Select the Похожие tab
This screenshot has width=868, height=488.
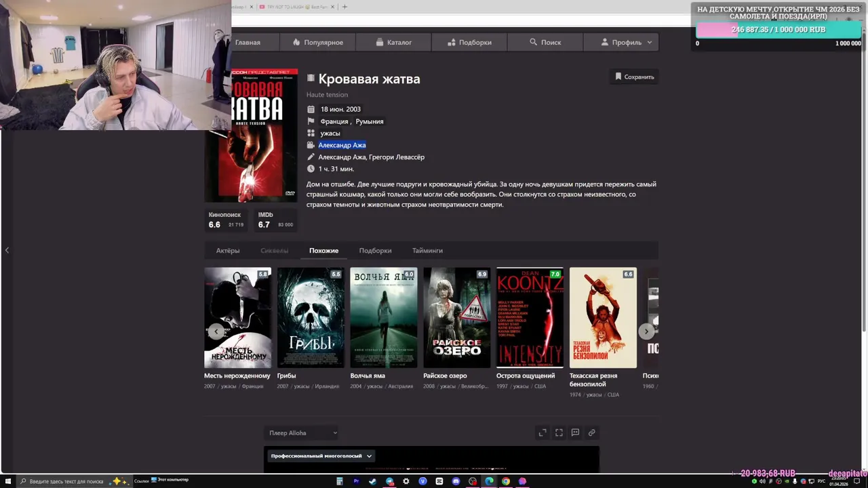tap(323, 251)
